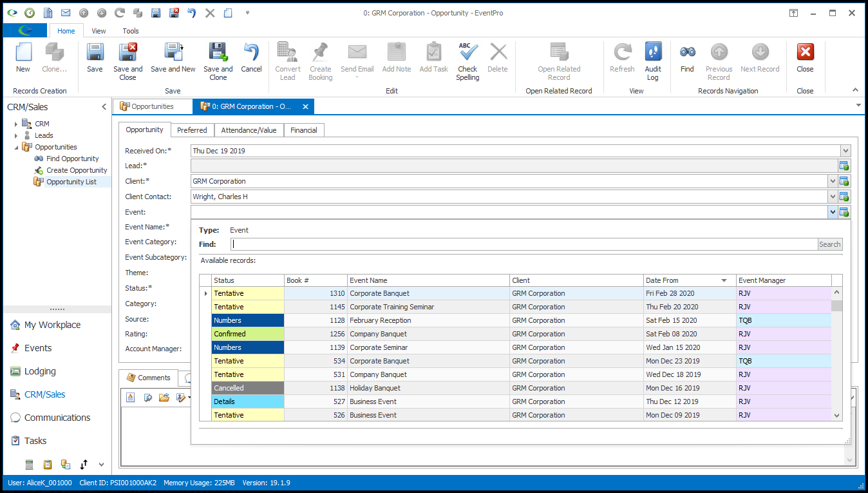Image resolution: width=868 pixels, height=493 pixels.
Task: Collapse the Opportunities tree node
Action: (x=16, y=147)
